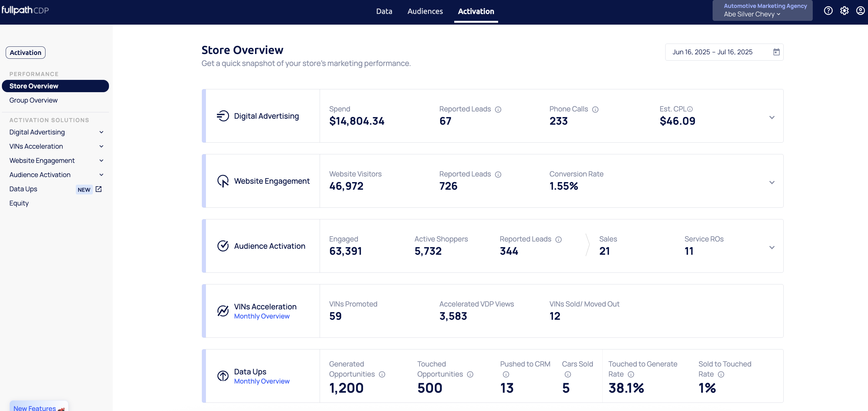Open the user account profile icon
The height and width of the screenshot is (411, 868).
(x=860, y=11)
